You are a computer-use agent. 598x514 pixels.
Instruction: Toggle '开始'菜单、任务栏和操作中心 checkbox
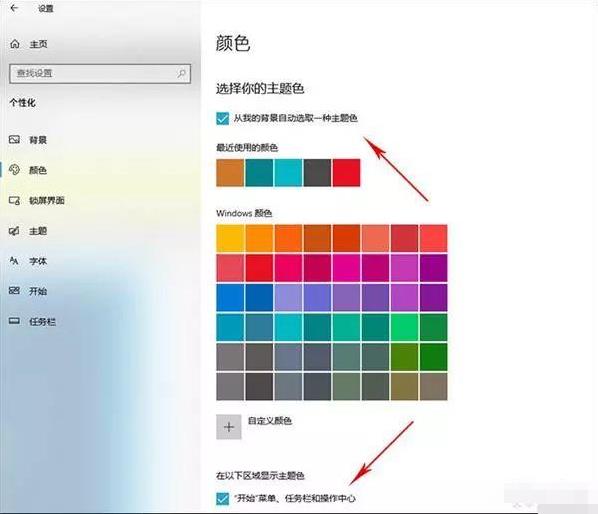(222, 498)
